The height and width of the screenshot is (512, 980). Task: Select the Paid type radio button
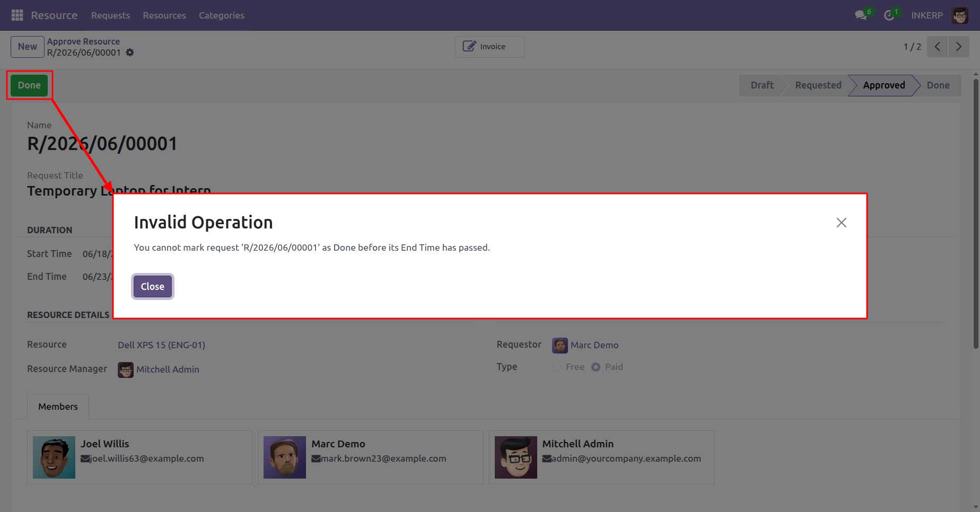[x=596, y=367]
